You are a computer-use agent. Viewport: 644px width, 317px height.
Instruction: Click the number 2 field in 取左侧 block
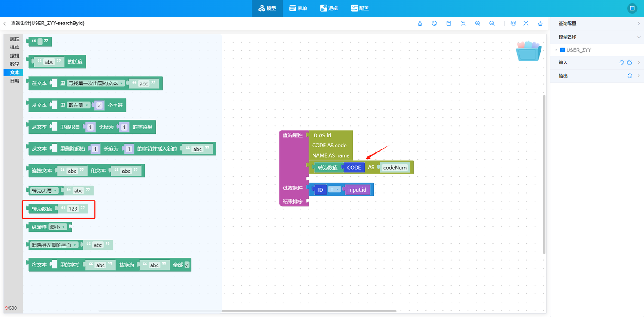99,105
